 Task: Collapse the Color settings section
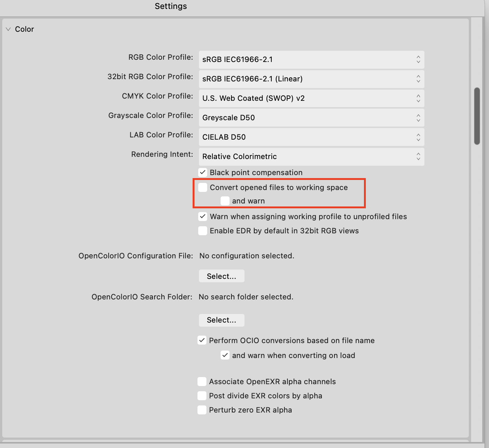click(x=8, y=29)
